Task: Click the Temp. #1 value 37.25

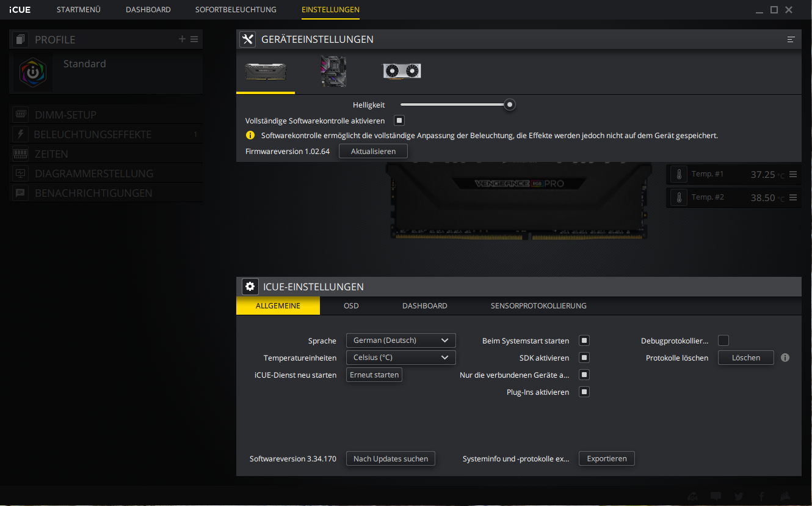Action: tap(763, 174)
